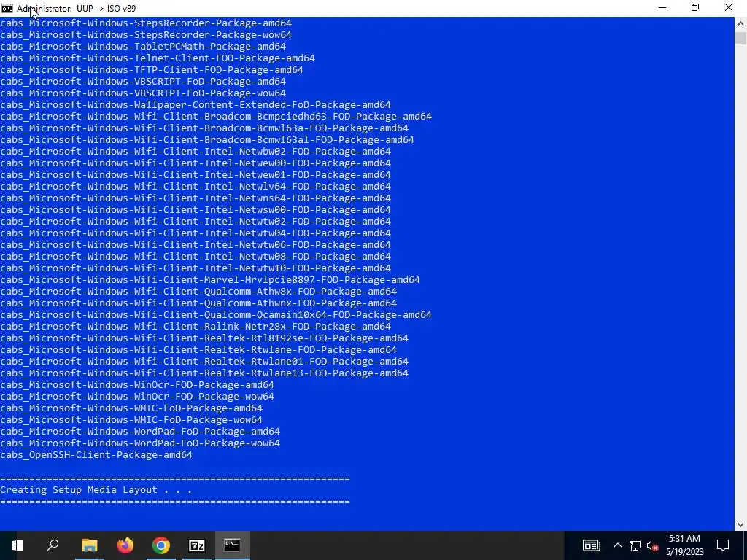Click line Telnet-Client-FOD-Package-amd64
The height and width of the screenshot is (560, 747).
[158, 58]
